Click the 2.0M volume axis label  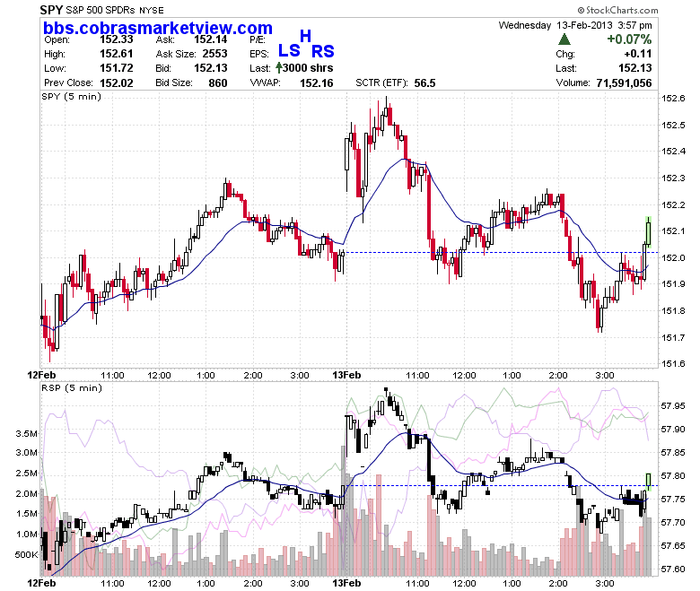tap(26, 493)
